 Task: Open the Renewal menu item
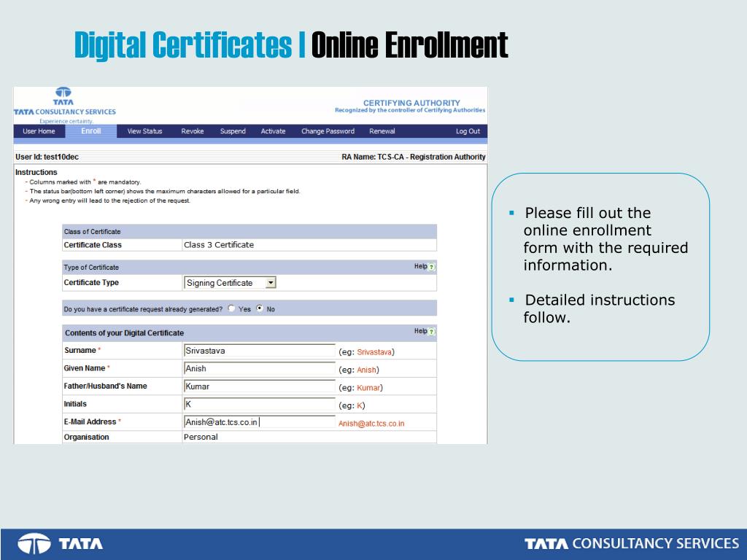[382, 131]
